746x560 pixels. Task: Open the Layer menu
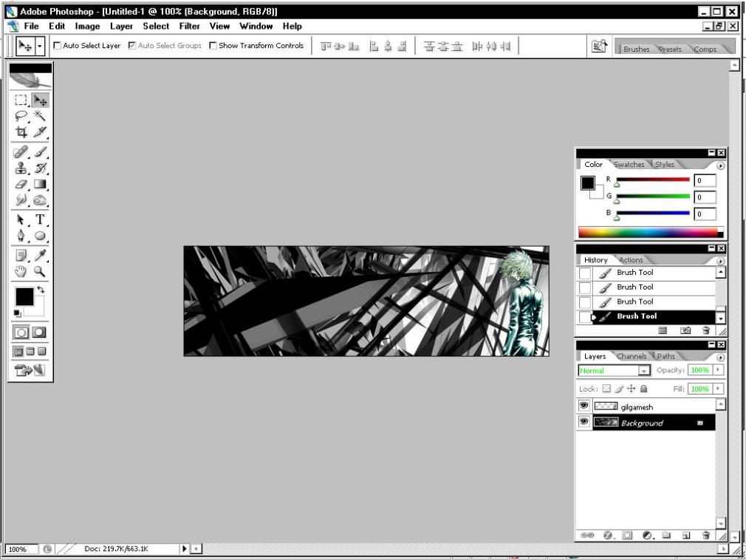(121, 26)
